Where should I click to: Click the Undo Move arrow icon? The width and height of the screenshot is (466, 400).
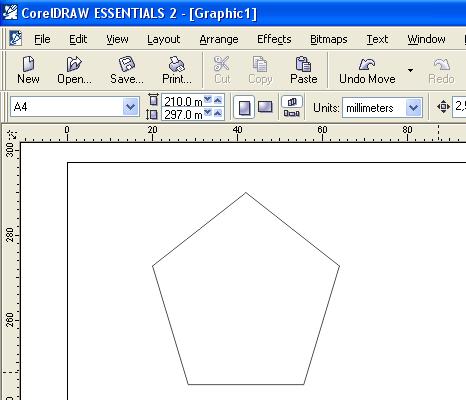[367, 64]
